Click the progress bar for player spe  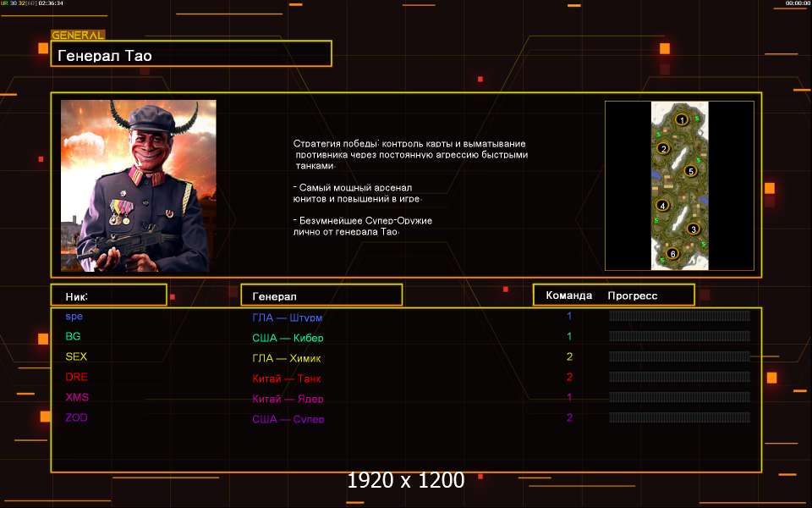click(679, 316)
